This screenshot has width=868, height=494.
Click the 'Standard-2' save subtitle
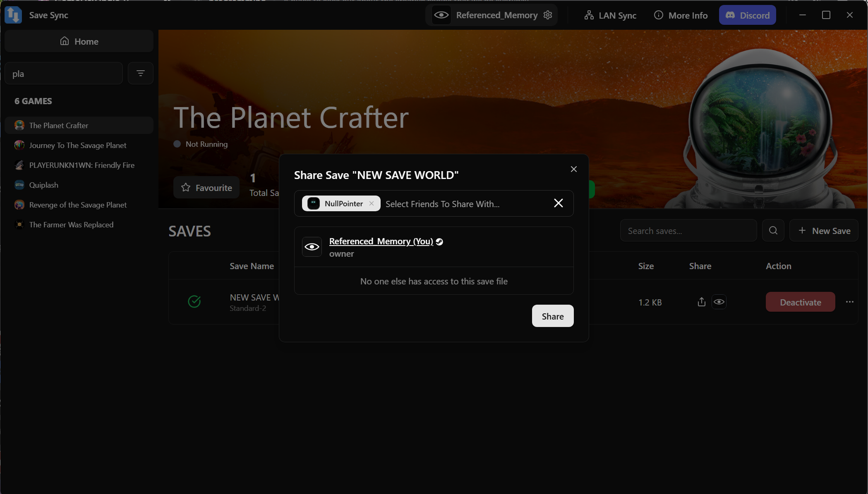tap(248, 308)
